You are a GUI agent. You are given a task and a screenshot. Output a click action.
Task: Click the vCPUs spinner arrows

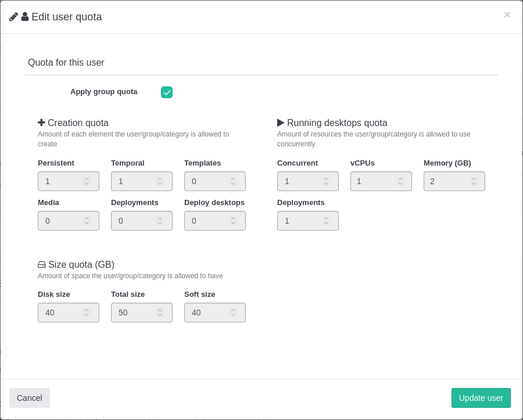click(400, 181)
